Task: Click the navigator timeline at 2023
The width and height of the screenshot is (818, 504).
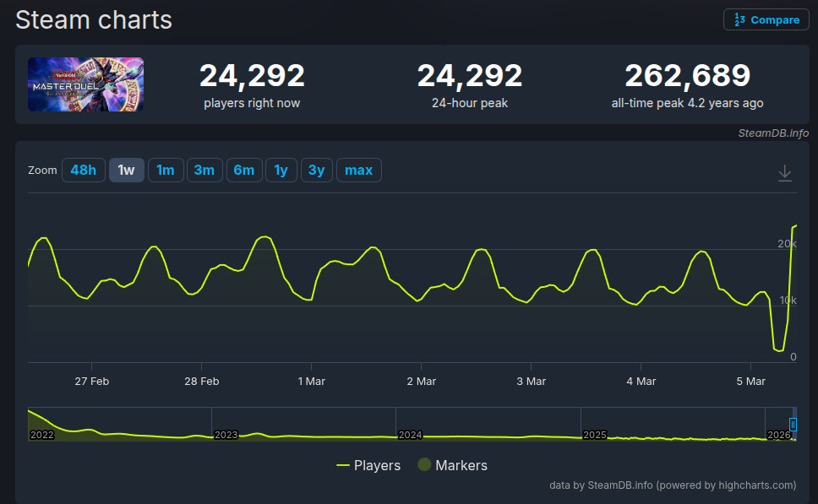Action: [226, 435]
